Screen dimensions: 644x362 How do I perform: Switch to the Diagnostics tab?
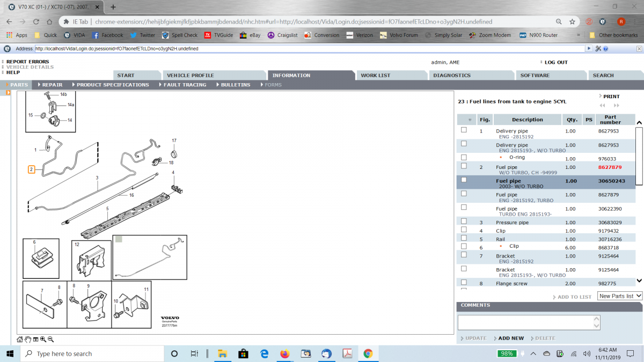(x=451, y=76)
